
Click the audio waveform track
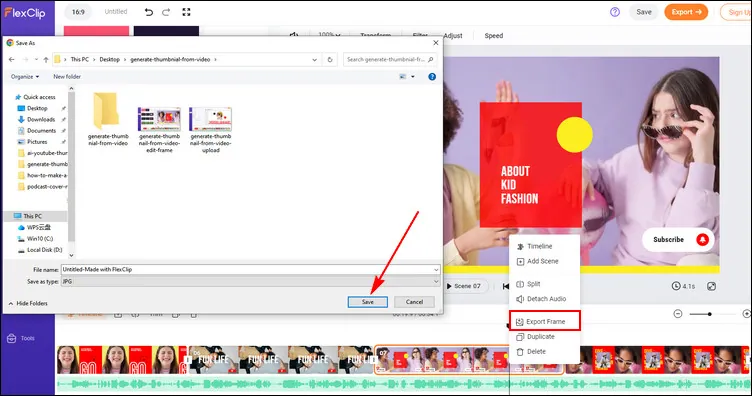(x=403, y=384)
